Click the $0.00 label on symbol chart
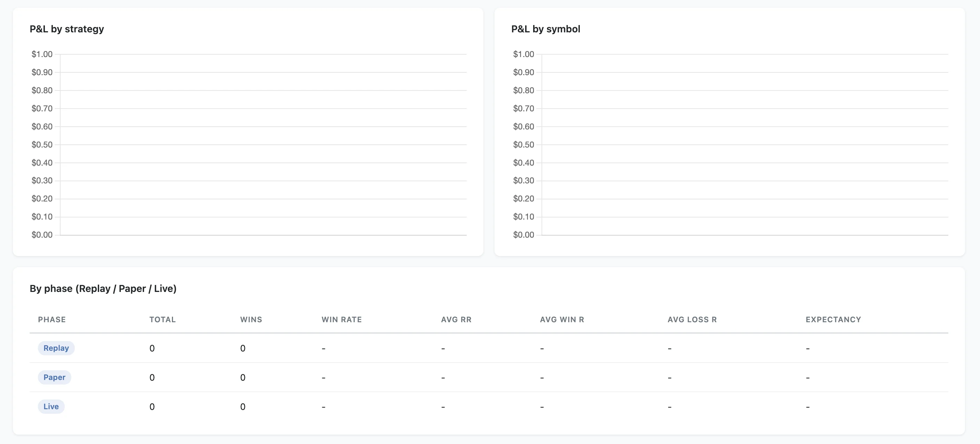 pos(523,235)
